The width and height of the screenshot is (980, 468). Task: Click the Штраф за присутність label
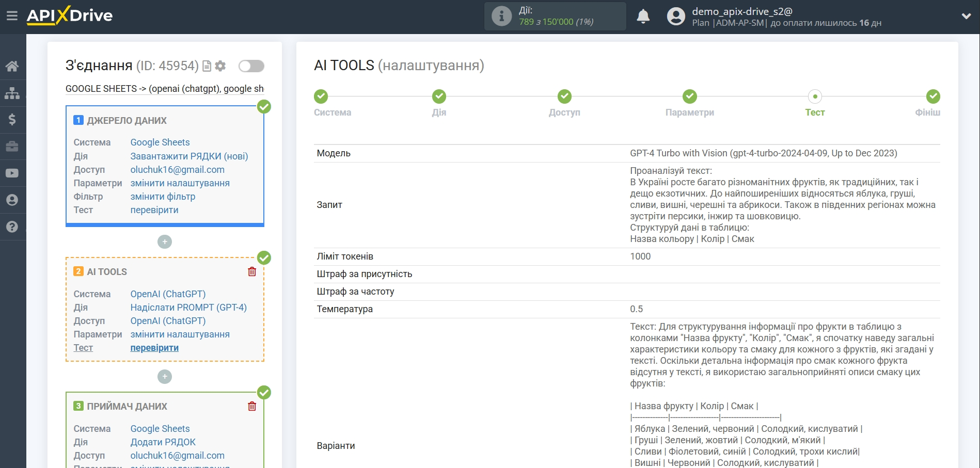pos(365,274)
